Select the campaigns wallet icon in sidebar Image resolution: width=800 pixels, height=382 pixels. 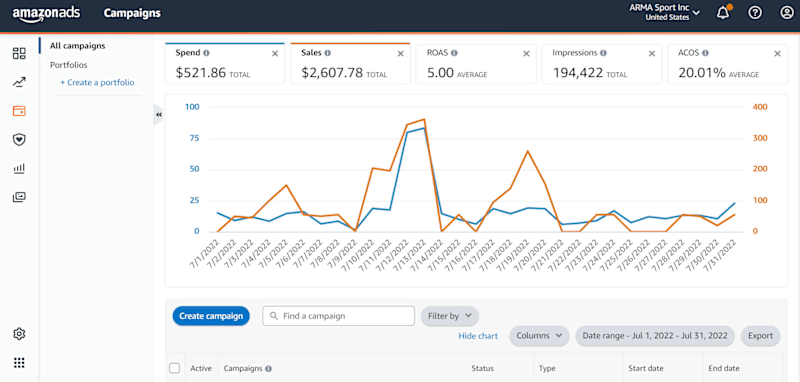coord(19,111)
